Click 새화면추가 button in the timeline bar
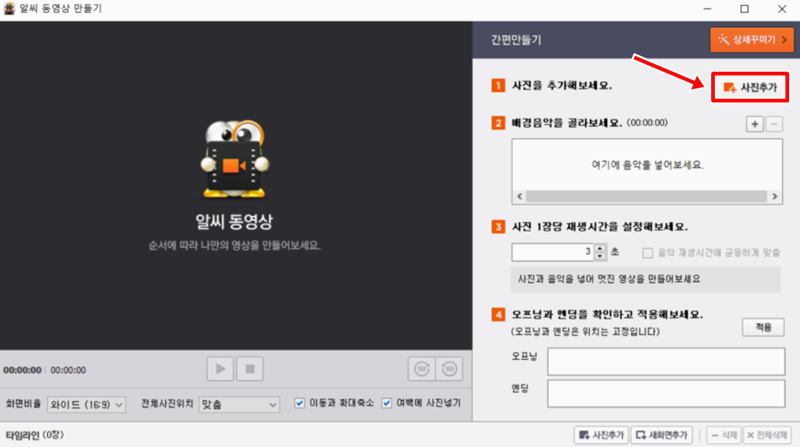800x447 pixels. pos(662,435)
